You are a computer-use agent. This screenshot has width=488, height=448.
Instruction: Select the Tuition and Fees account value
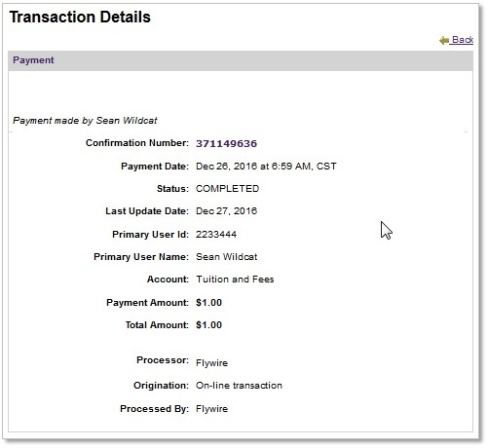(x=235, y=280)
